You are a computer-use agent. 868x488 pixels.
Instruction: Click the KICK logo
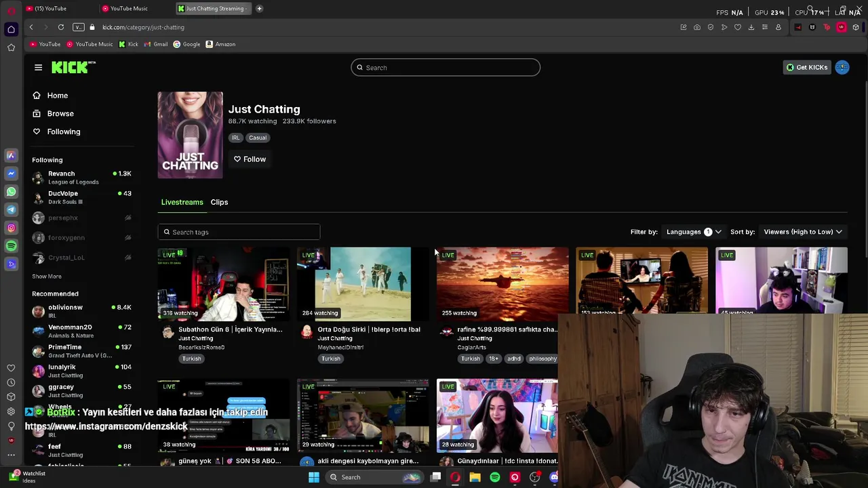[x=73, y=67]
